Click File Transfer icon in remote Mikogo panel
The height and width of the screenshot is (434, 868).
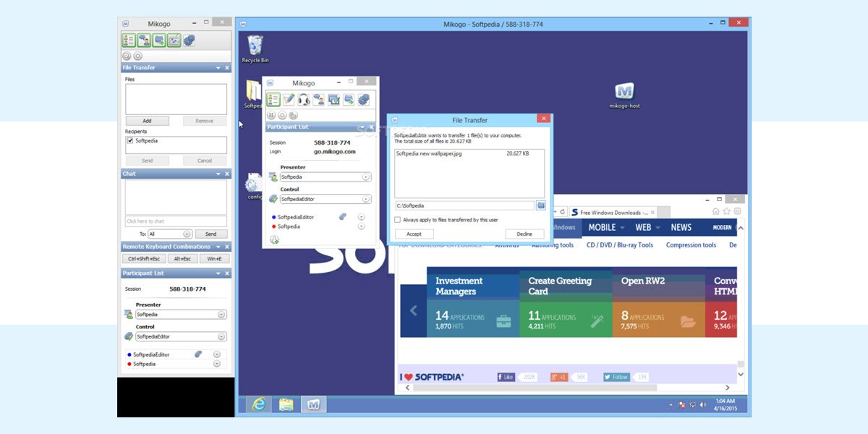(349, 100)
